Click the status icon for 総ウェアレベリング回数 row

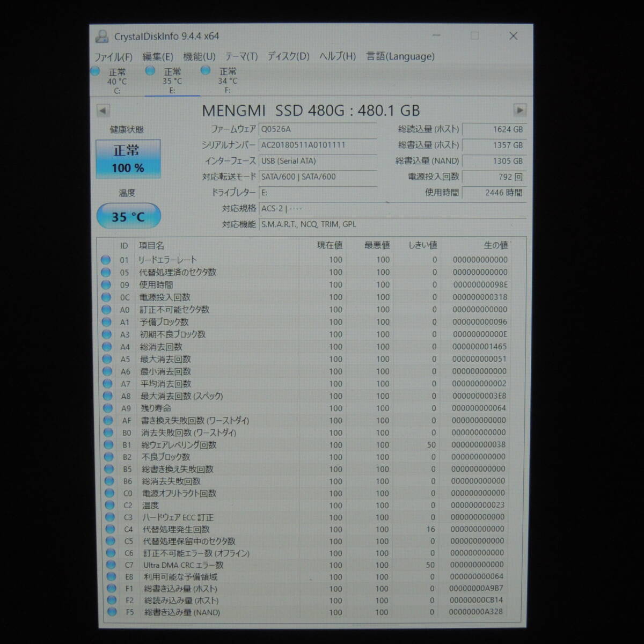pos(109,445)
